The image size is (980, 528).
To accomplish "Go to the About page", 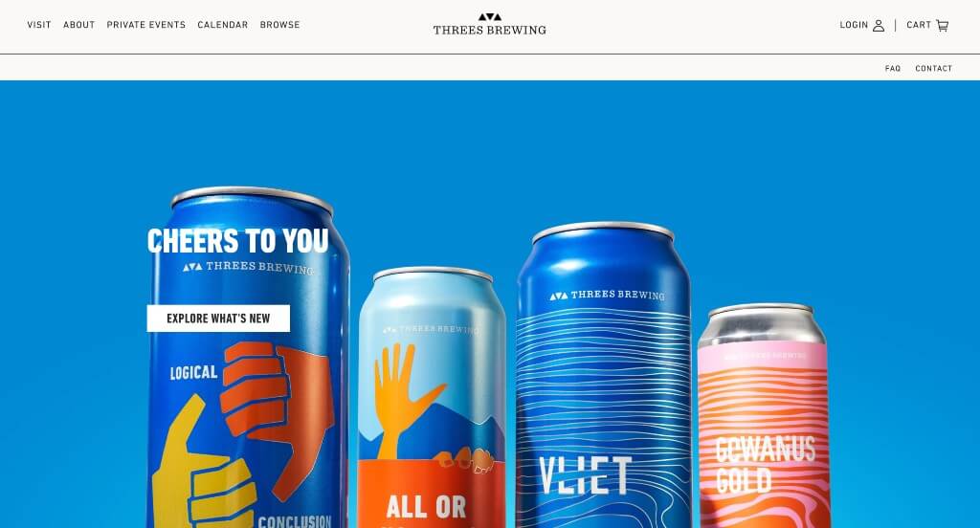I will [78, 25].
